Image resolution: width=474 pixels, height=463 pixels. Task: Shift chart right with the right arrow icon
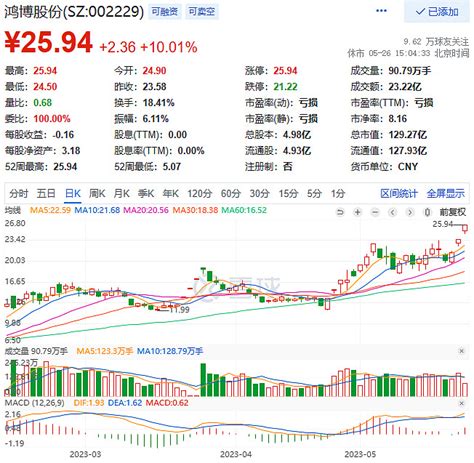410,212
